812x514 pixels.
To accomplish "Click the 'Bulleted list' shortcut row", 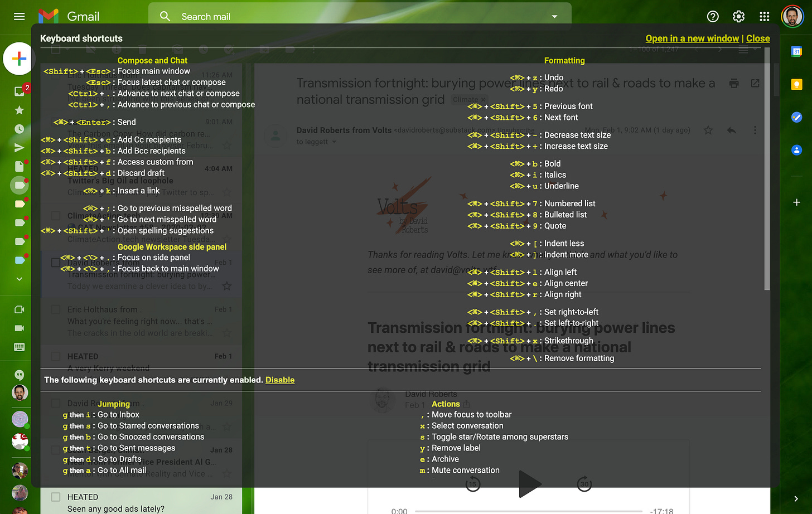I will (x=527, y=215).
